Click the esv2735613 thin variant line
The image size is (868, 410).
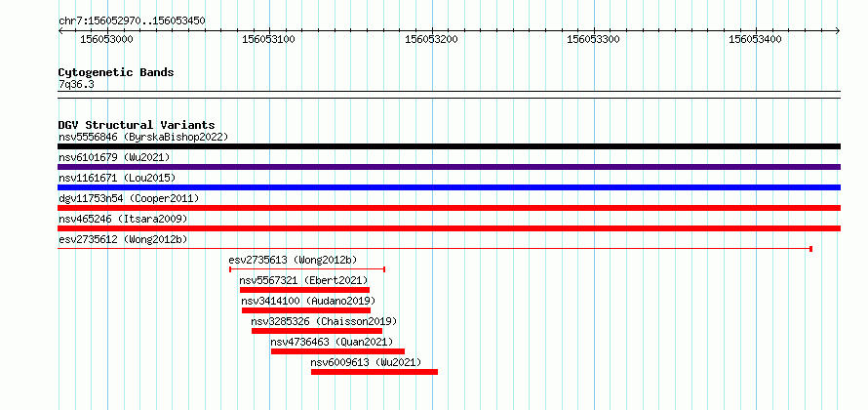tap(307, 269)
